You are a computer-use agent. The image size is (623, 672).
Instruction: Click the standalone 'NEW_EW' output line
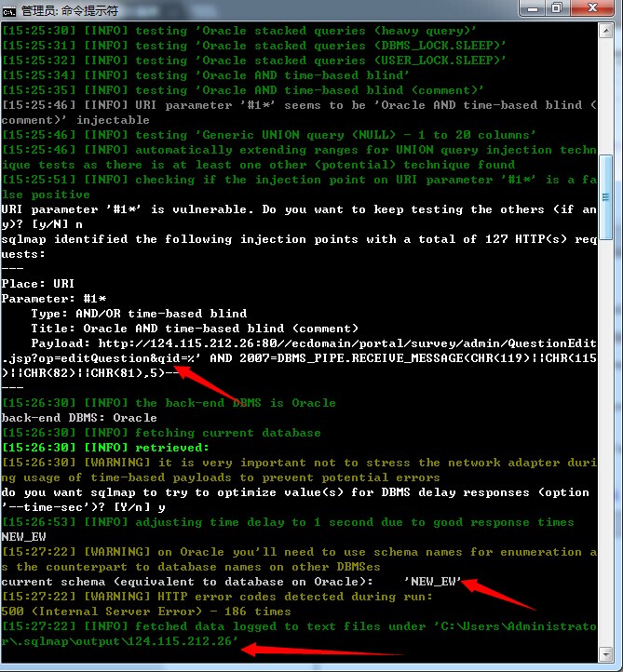coord(23,537)
